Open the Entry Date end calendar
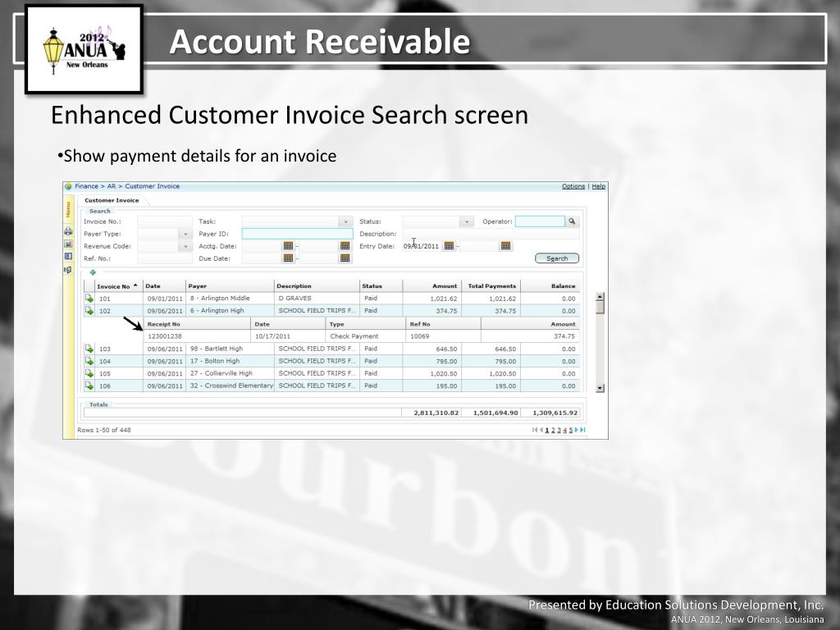Viewport: 840px width, 630px height. (x=505, y=246)
